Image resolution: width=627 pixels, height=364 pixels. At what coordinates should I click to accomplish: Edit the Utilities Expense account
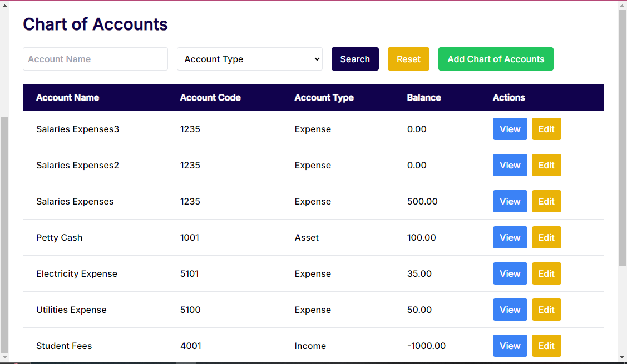tap(546, 310)
